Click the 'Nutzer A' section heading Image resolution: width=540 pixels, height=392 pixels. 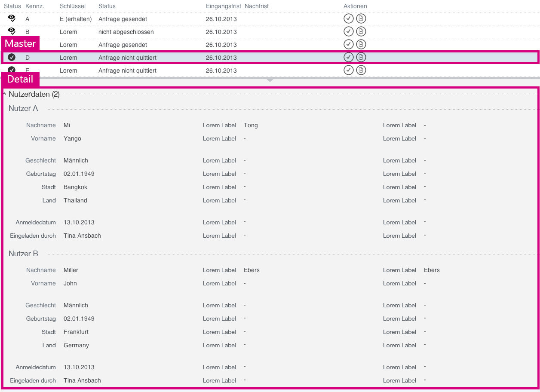tap(23, 108)
